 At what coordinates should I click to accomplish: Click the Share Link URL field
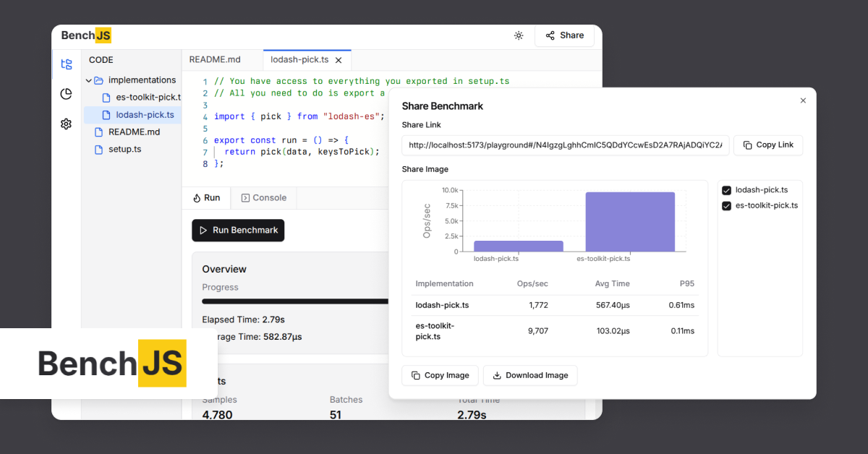coord(565,145)
